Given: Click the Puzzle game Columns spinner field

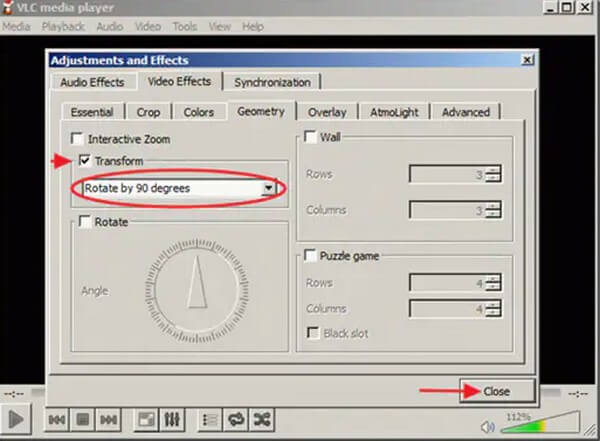Looking at the screenshot, I should click(x=455, y=309).
